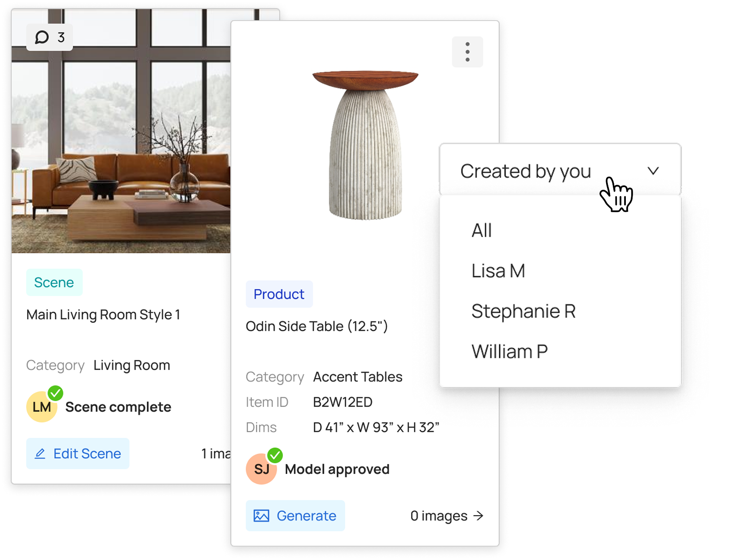Click the arrow next to 0 images
The image size is (730, 560).
pos(479,516)
